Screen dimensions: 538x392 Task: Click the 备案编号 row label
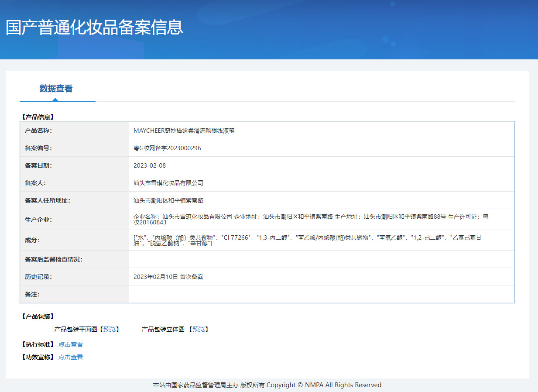(x=38, y=148)
